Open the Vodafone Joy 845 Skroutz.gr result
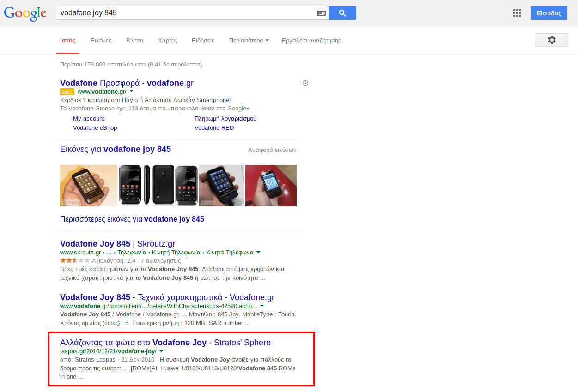 pos(117,244)
